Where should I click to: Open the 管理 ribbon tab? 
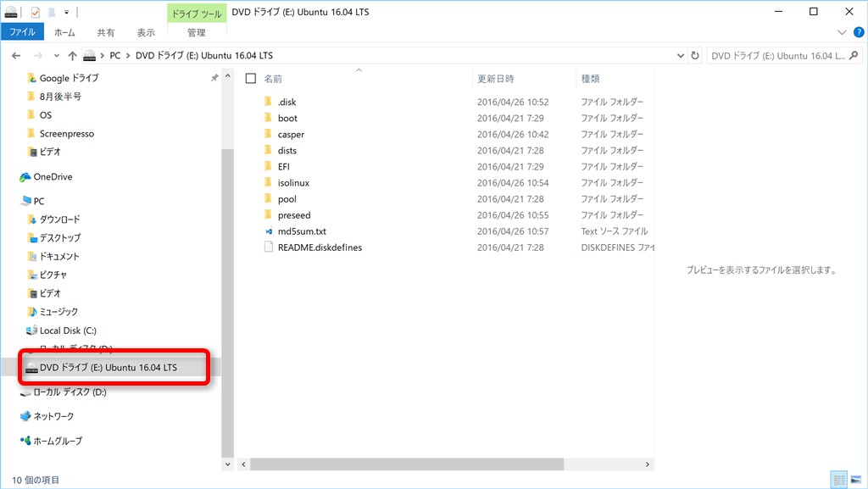pyautogui.click(x=196, y=33)
